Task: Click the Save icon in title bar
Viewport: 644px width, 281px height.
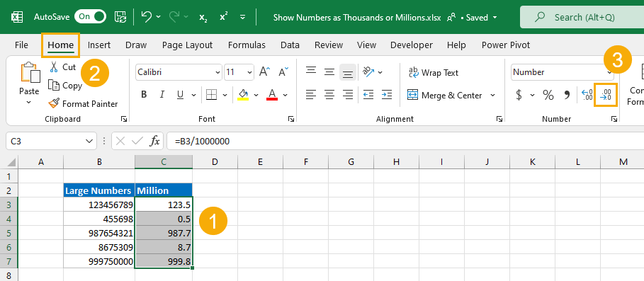Action: tap(120, 17)
